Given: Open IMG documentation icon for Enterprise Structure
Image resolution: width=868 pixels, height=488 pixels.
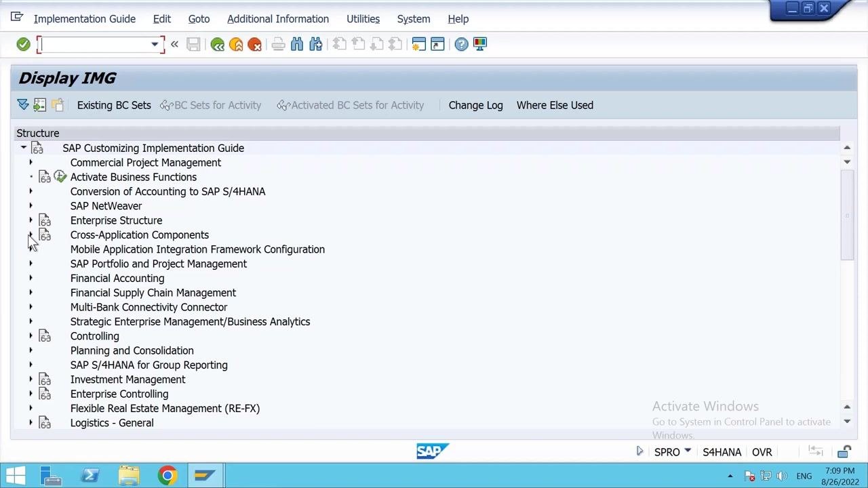Looking at the screenshot, I should pos(45,220).
